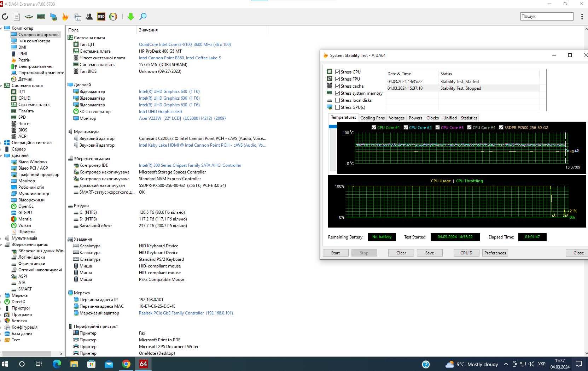Image resolution: width=588 pixels, height=371 pixels.
Task: Open the monitor diagnostics toolbar icon
Action: point(53,17)
